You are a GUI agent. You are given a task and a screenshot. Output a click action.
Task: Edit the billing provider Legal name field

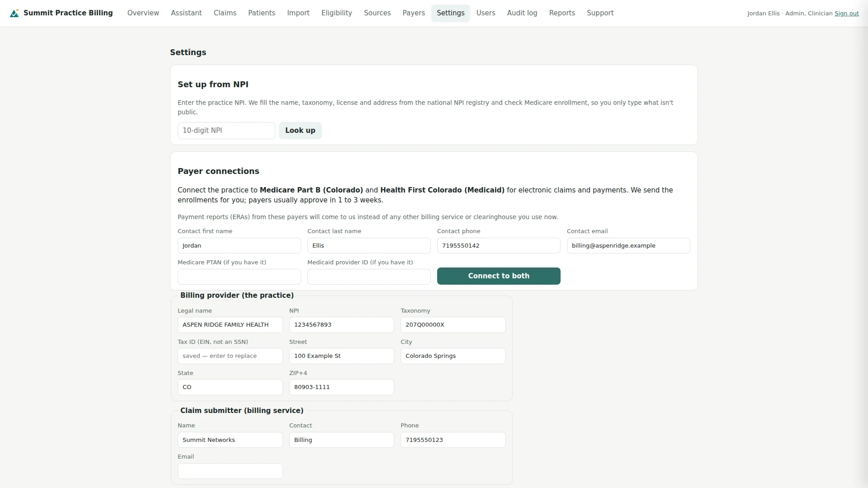coord(230,325)
